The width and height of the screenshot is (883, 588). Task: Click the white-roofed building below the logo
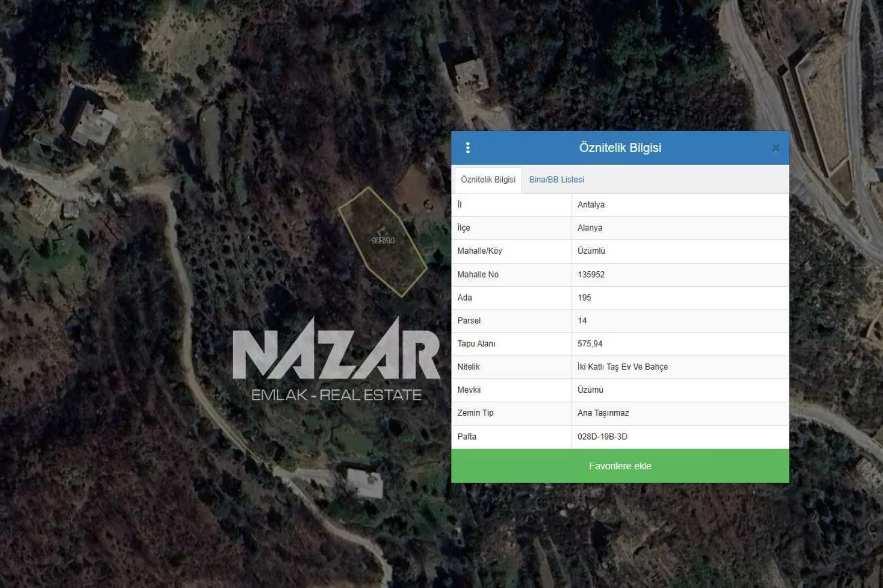tap(365, 483)
